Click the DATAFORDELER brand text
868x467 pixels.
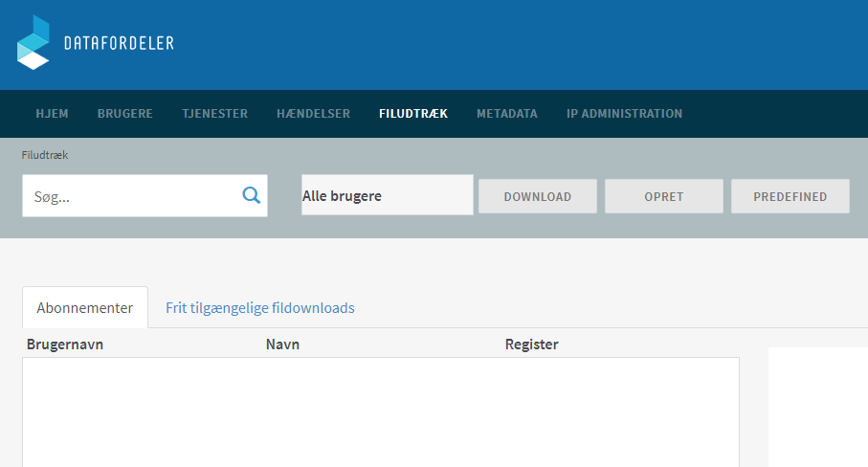[x=118, y=43]
